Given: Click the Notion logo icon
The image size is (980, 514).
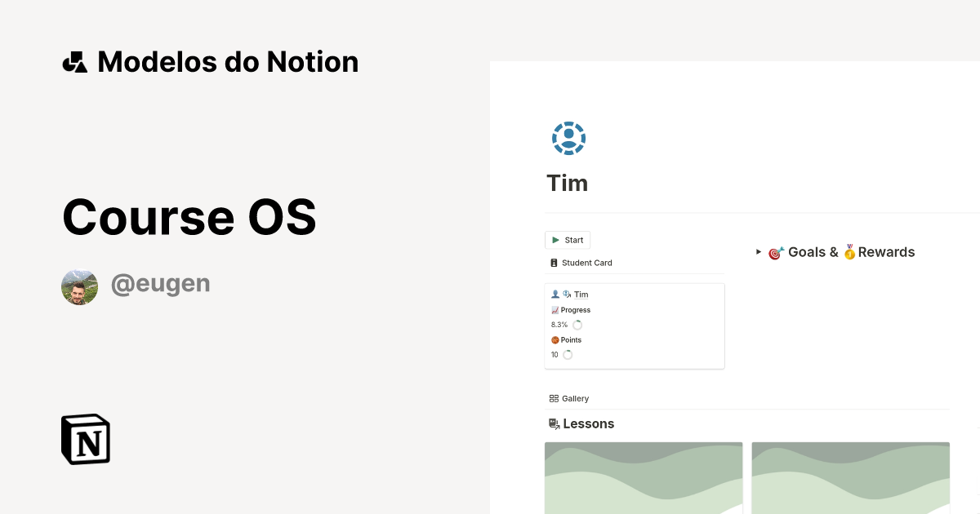Looking at the screenshot, I should tap(85, 439).
